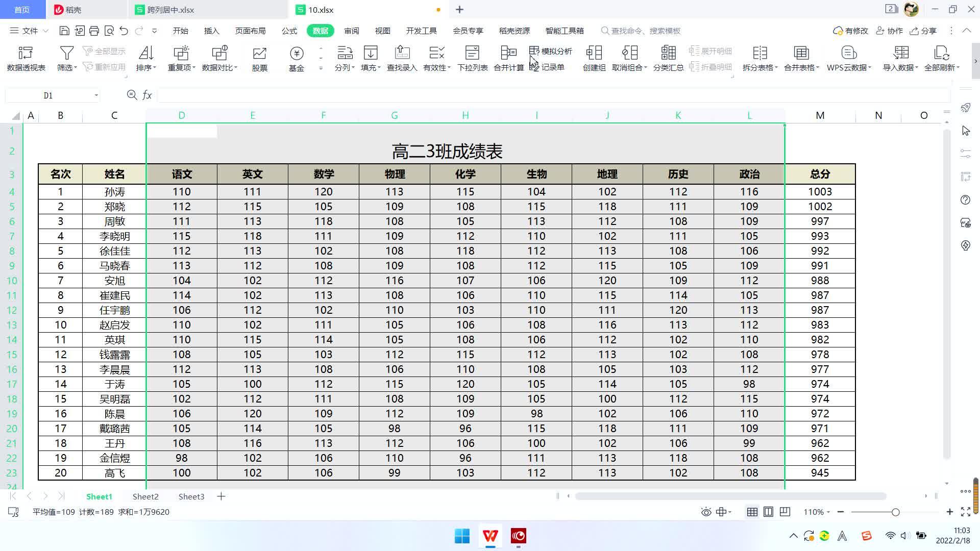Screen dimensions: 980x551
Task: Select the 全部刷新 refresh all icon
Action: (941, 58)
